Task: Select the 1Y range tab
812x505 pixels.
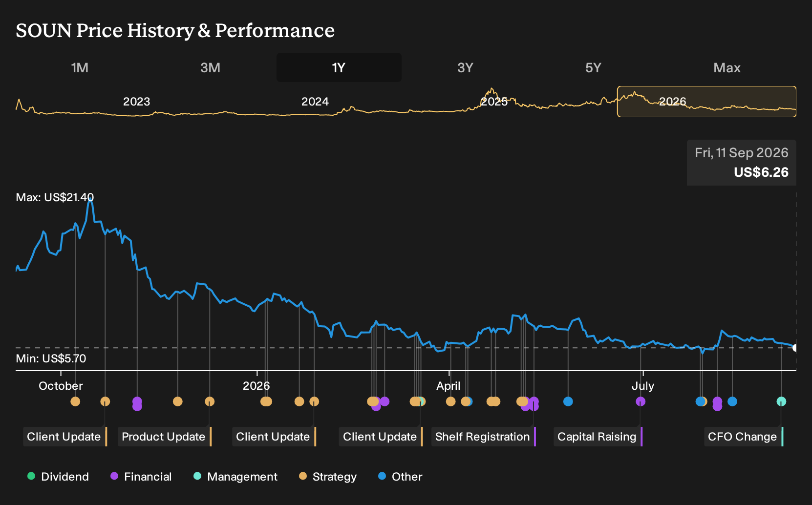Action: tap(339, 67)
